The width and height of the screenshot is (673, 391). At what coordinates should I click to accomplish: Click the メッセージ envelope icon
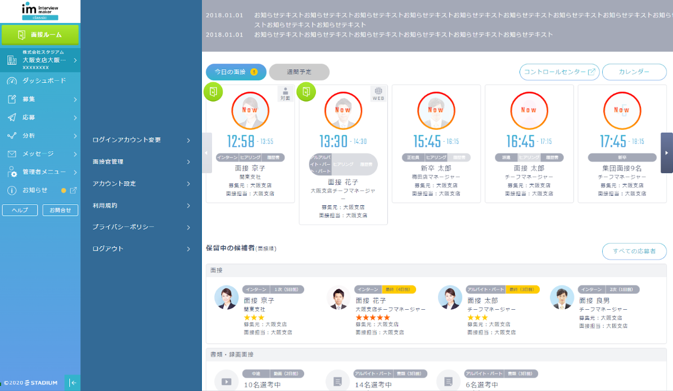(x=12, y=154)
